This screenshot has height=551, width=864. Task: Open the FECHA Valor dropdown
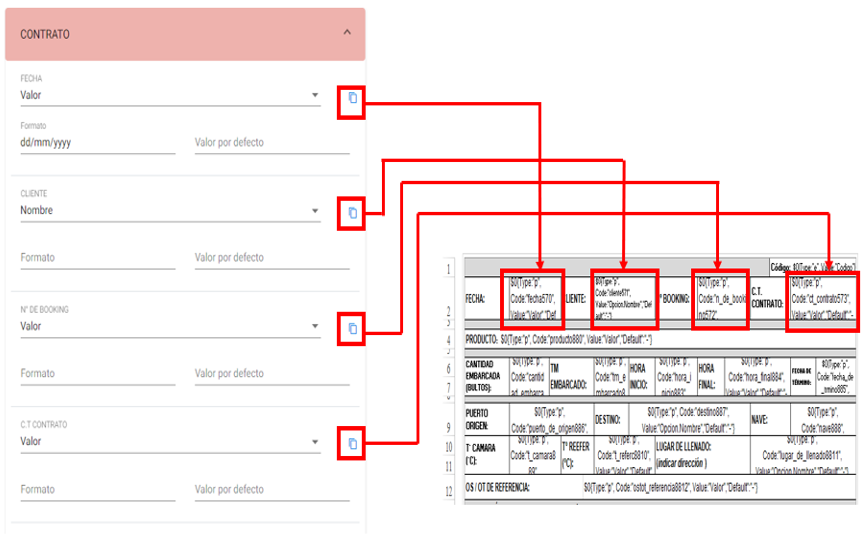pyautogui.click(x=314, y=96)
